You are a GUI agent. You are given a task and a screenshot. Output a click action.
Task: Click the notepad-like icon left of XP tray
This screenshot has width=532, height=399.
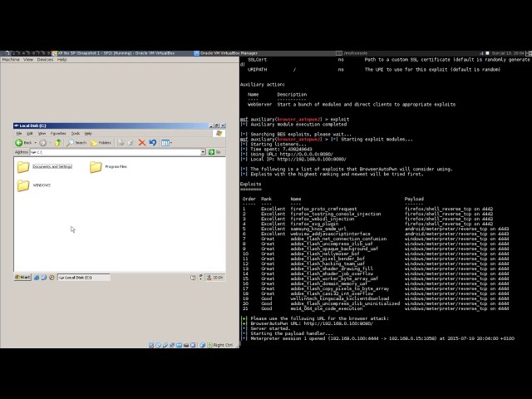click(193, 278)
